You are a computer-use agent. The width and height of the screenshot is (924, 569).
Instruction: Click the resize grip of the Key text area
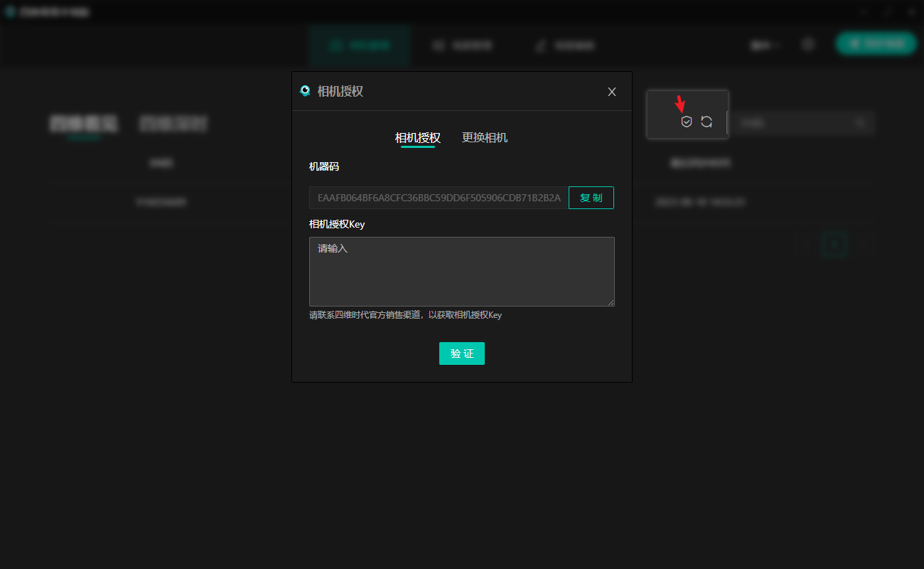click(611, 302)
